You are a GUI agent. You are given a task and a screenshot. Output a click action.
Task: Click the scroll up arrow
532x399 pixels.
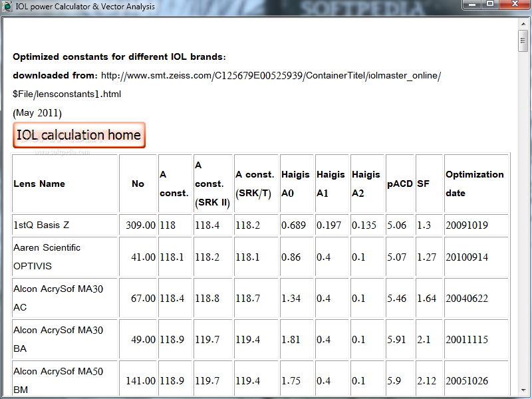click(x=523, y=23)
